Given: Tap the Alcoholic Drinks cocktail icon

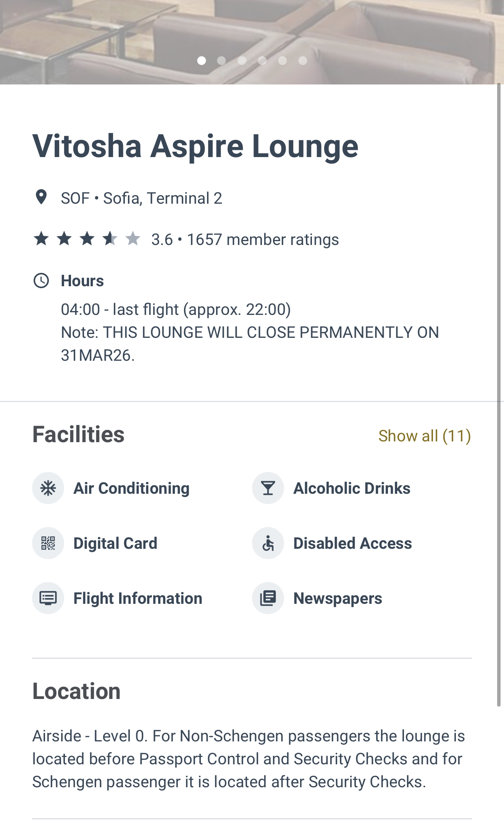Looking at the screenshot, I should 268,488.
